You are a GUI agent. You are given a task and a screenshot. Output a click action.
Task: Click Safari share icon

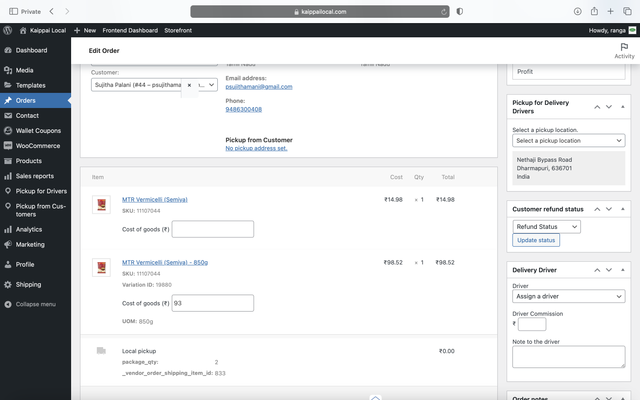click(594, 11)
